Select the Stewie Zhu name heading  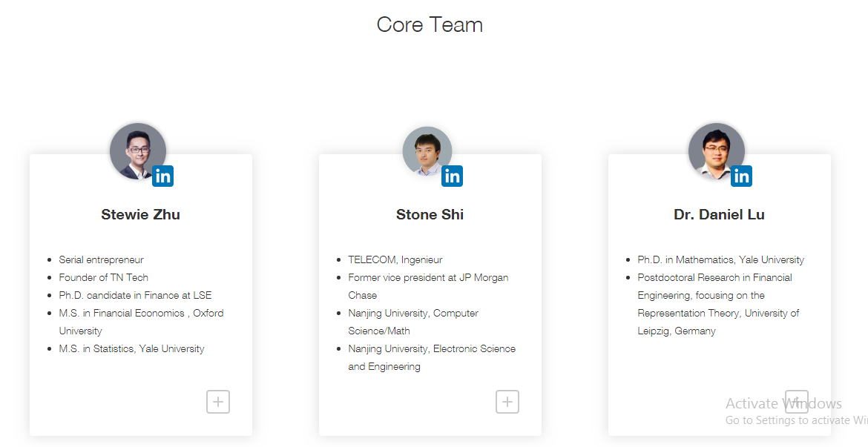pos(141,215)
